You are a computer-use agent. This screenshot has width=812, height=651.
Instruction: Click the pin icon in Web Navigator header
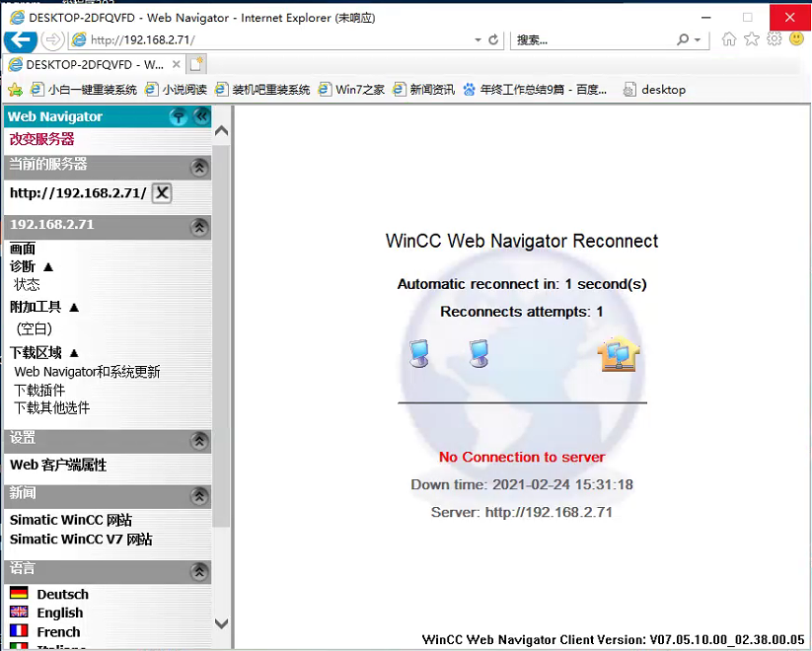coord(178,116)
